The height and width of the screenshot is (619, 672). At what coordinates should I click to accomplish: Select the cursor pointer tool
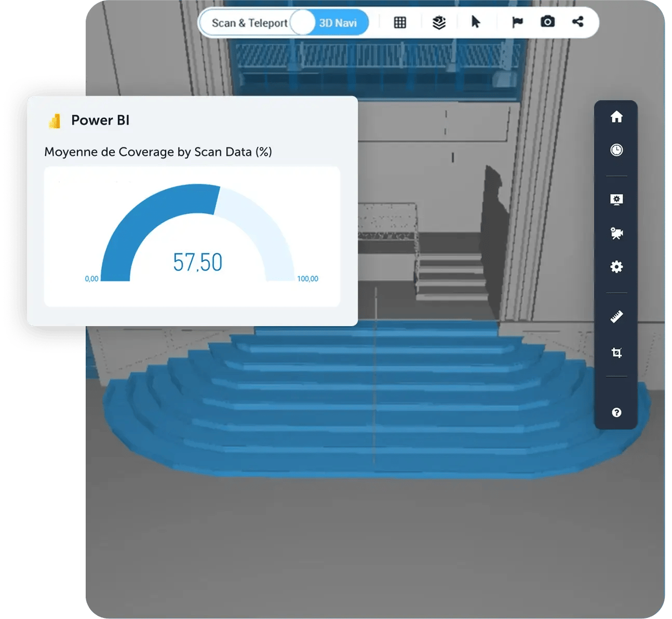point(475,22)
